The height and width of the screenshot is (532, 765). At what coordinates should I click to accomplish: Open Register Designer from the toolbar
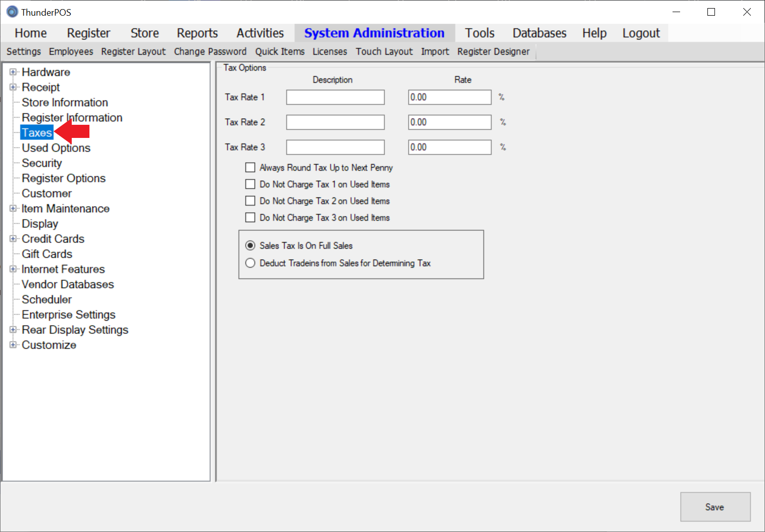(x=493, y=52)
